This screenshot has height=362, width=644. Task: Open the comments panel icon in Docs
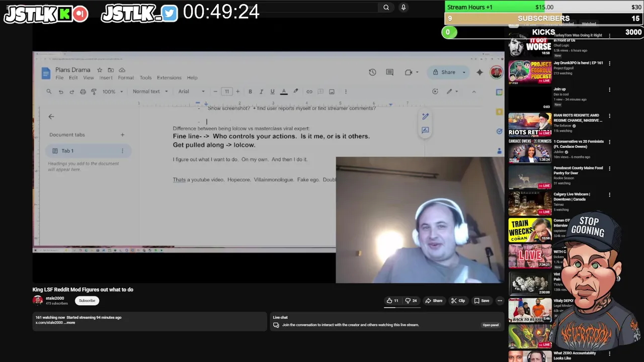click(389, 72)
